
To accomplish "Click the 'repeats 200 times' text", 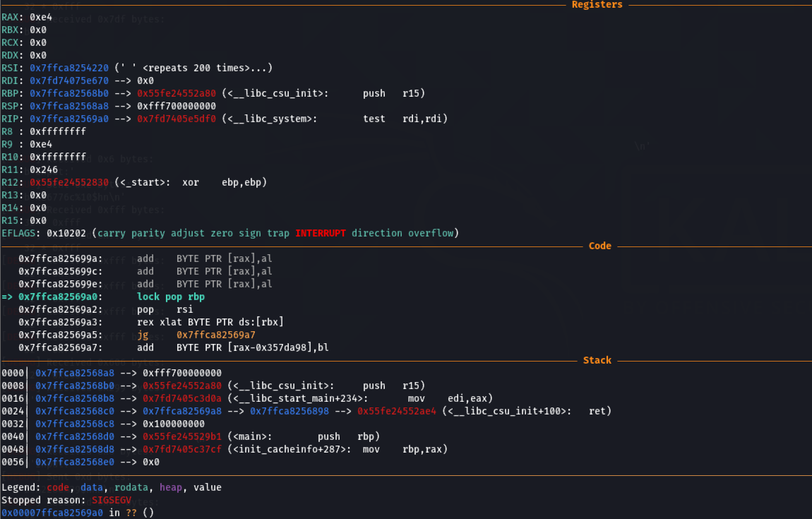I will pyautogui.click(x=205, y=68).
